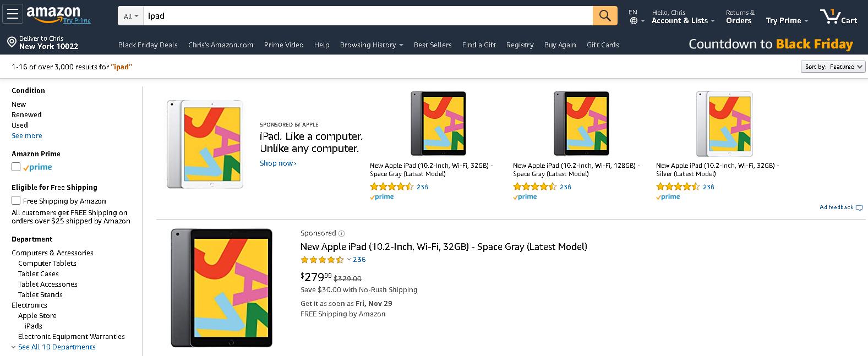Viewport: 868px width, 356px height.
Task: Open the Sort by Featured dropdown
Action: click(833, 67)
